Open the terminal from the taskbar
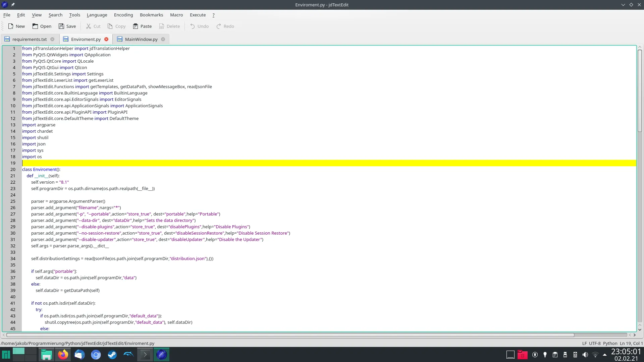This screenshot has height=362, width=644. [x=145, y=355]
